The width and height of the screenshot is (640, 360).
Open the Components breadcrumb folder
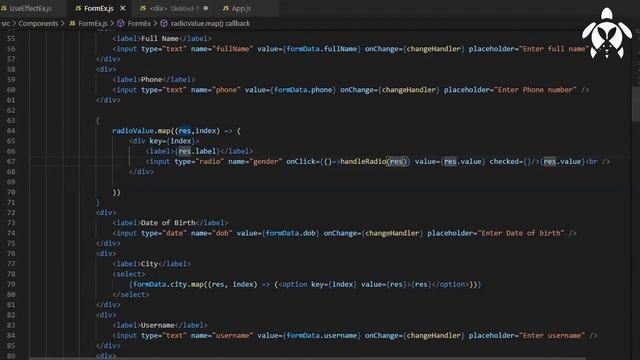[x=38, y=23]
